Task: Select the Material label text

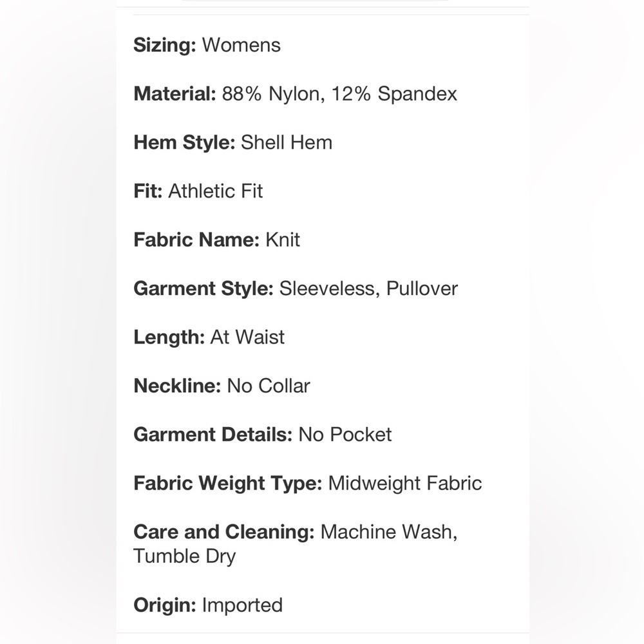Action: coord(175,93)
